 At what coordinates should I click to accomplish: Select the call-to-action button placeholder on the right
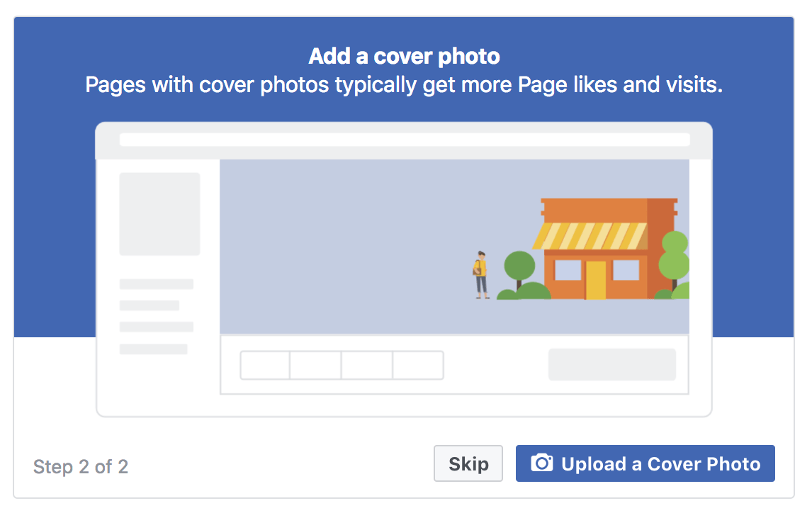click(x=611, y=363)
